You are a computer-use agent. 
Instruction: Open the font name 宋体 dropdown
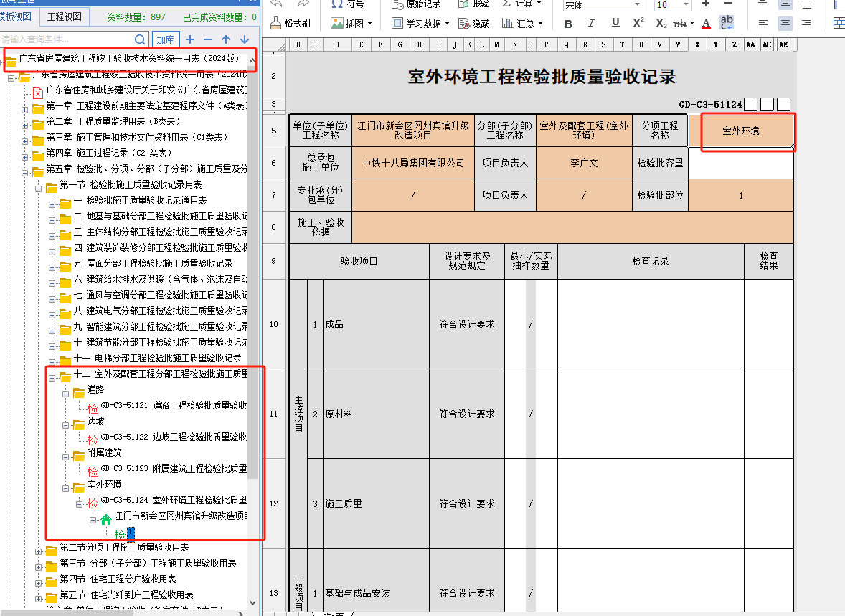pos(637,5)
